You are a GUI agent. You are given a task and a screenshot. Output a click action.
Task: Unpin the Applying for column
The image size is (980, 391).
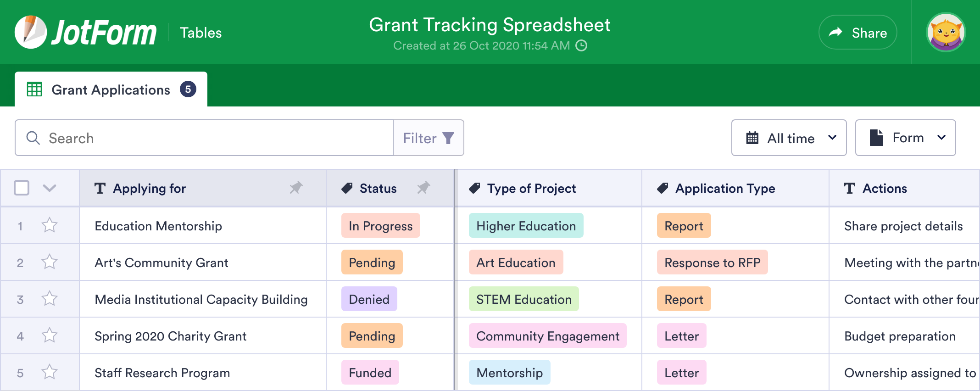click(296, 188)
